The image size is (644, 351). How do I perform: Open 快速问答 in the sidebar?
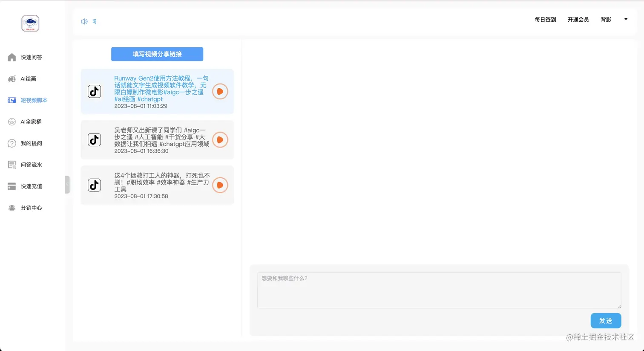click(32, 57)
